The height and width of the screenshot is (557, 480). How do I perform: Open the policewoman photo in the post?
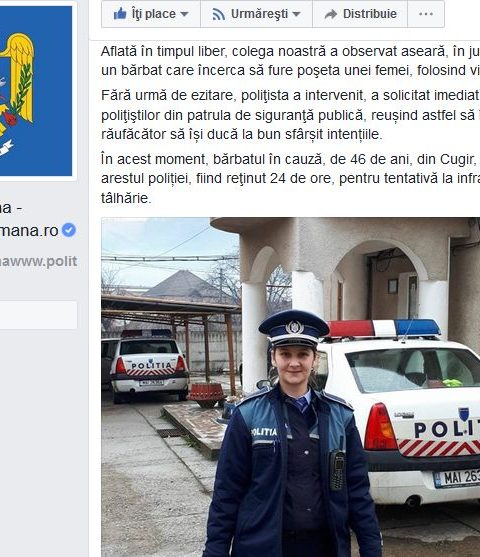click(291, 387)
